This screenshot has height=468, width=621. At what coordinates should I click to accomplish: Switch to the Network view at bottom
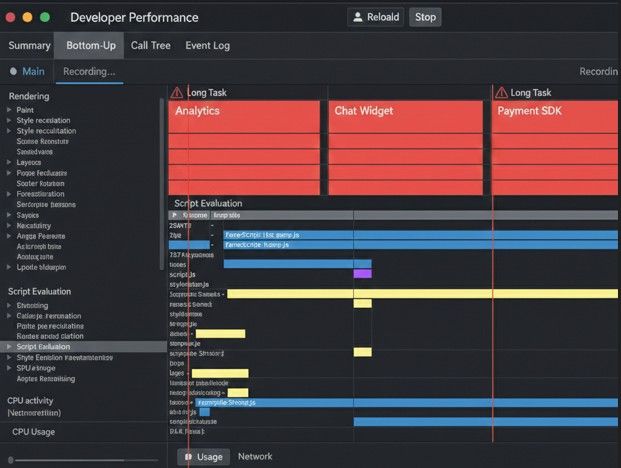[255, 457]
